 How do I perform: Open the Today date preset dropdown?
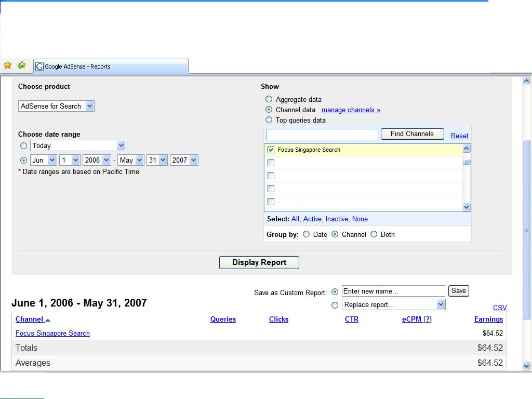point(78,146)
